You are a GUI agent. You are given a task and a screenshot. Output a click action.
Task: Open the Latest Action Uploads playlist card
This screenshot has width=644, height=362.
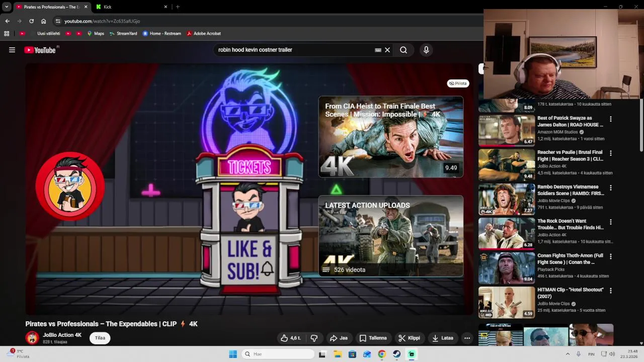click(391, 236)
